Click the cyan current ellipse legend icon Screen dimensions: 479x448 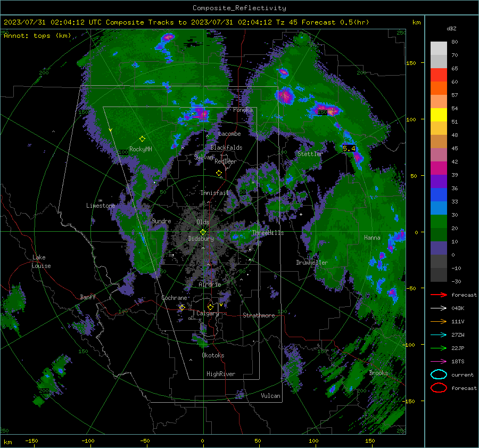[x=439, y=374]
